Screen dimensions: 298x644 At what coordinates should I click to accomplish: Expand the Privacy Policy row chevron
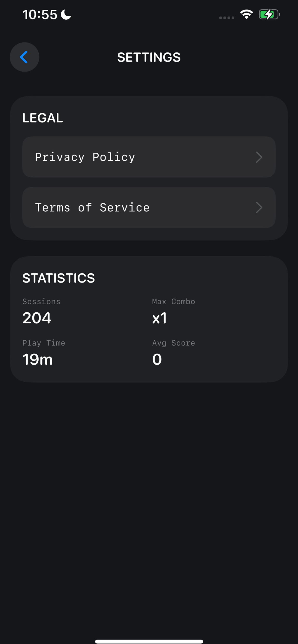[259, 157]
